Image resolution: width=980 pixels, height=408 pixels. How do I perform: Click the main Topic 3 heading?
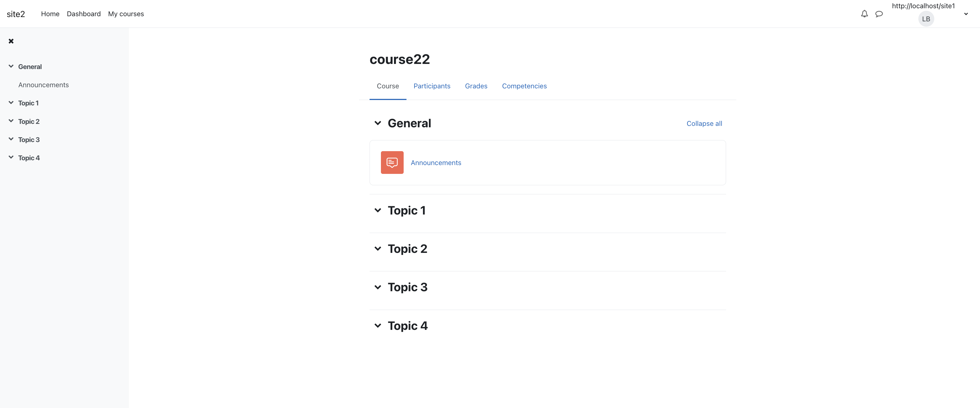click(x=407, y=287)
